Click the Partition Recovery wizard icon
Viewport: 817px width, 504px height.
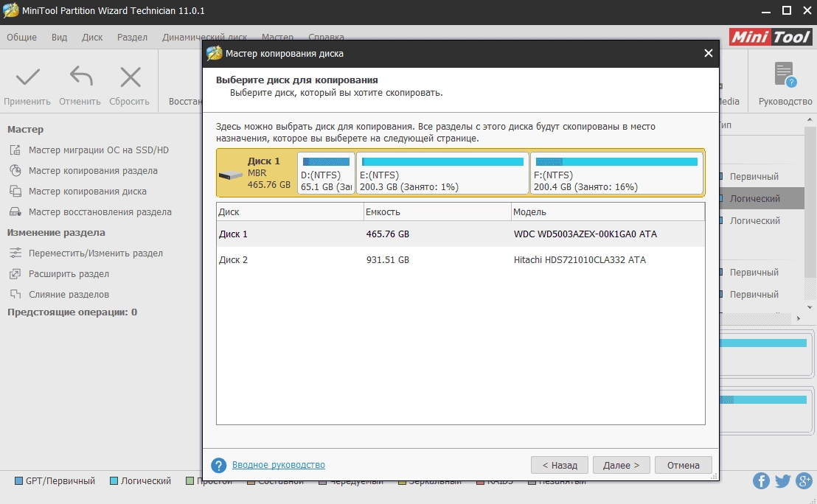15,212
